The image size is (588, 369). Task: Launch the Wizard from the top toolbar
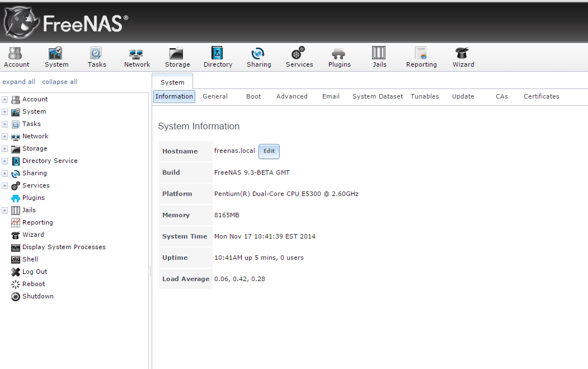[463, 57]
